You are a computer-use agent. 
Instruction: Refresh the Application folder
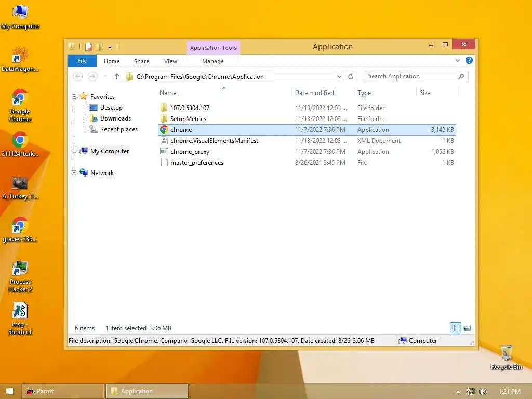tap(351, 77)
